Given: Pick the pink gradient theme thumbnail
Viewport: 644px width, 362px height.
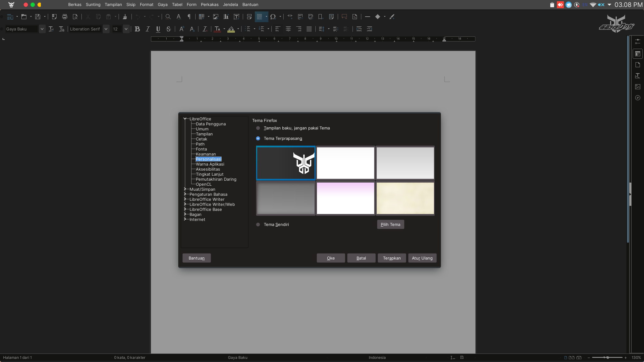Looking at the screenshot, I should [345, 198].
